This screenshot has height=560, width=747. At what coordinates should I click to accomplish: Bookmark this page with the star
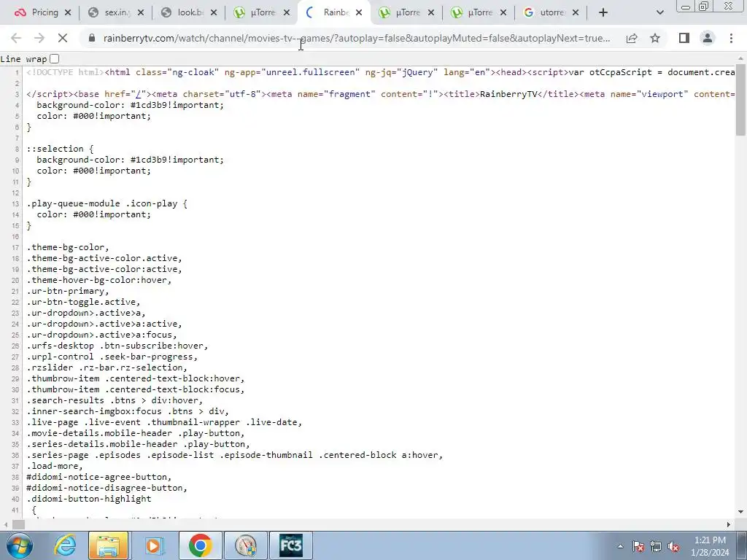pyautogui.click(x=655, y=38)
